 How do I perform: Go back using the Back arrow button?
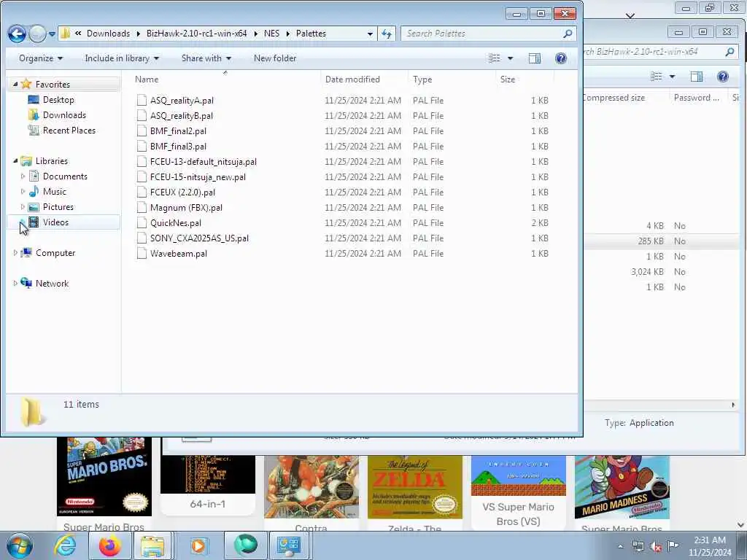pyautogui.click(x=17, y=34)
